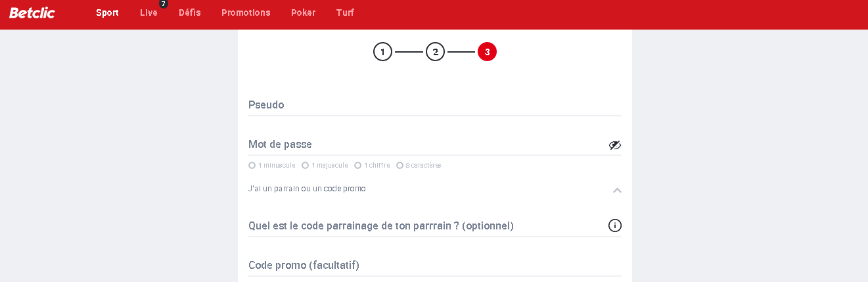Open the referral code info icon
Screen dimensions: 868x282
(x=614, y=225)
